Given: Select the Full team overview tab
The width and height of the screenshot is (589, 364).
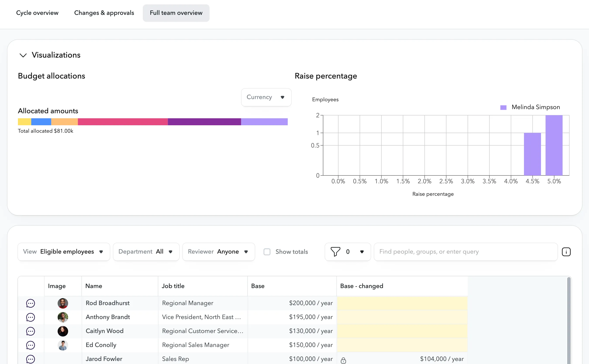Looking at the screenshot, I should tap(176, 13).
